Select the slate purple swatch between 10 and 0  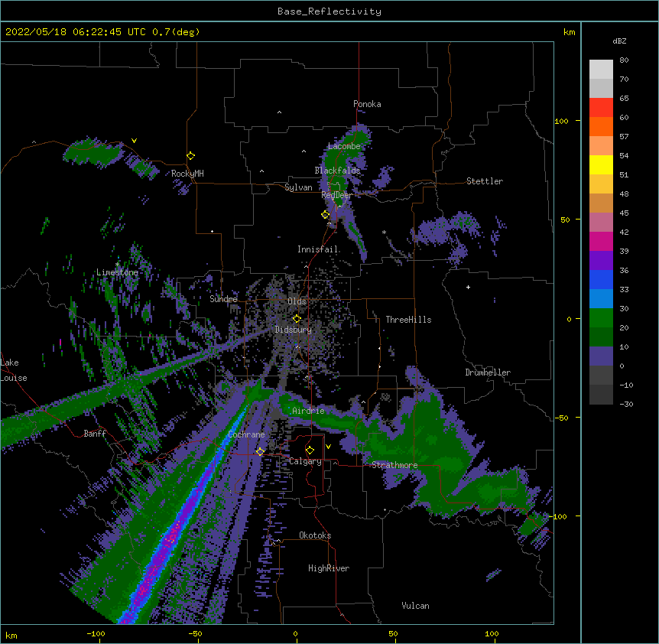pyautogui.click(x=601, y=356)
